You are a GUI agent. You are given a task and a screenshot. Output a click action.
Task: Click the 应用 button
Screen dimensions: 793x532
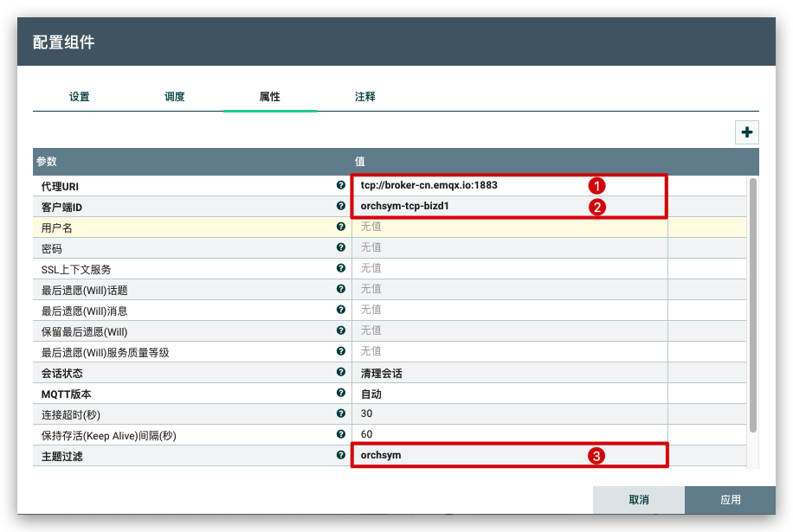[x=730, y=500]
